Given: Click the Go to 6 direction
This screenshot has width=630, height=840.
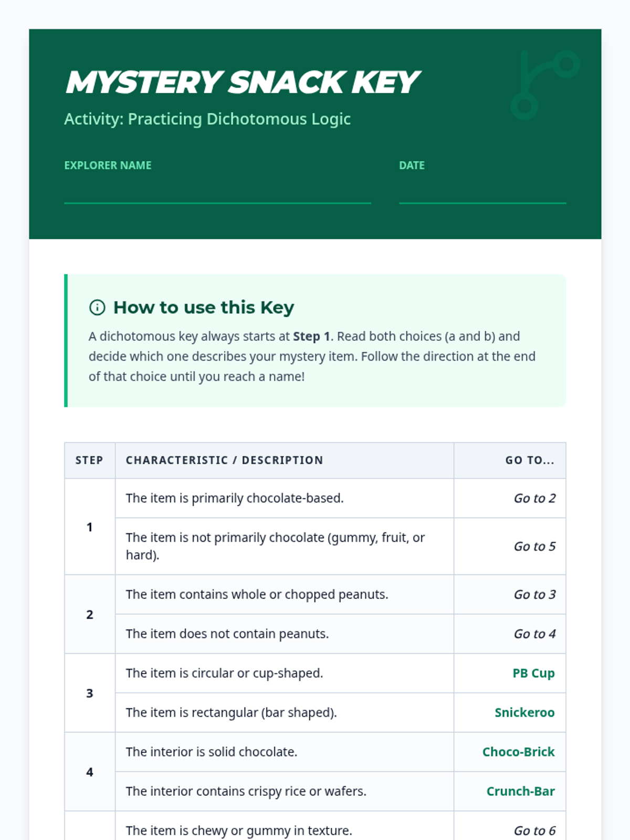Looking at the screenshot, I should [534, 831].
